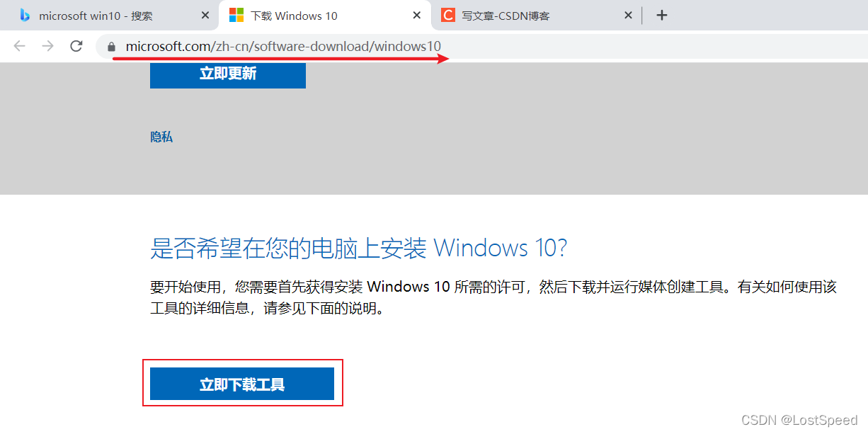
Task: Go forward with browser forward arrow
Action: tap(47, 46)
